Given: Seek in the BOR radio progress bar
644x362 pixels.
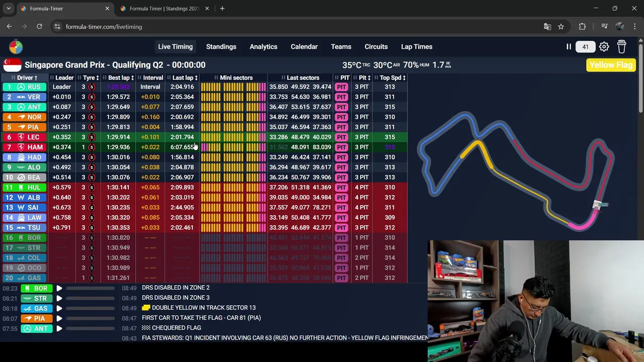Looking at the screenshot, I should (x=91, y=289).
